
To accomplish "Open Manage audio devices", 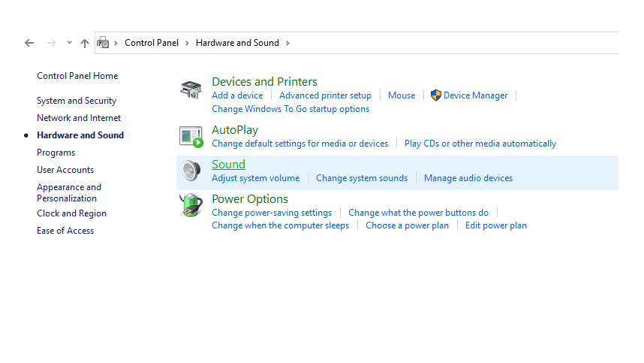I will coord(468,178).
